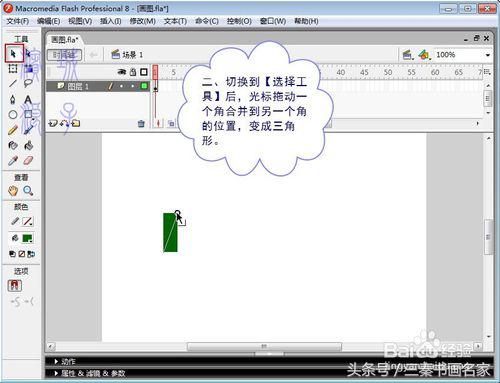Click the green rectangle on the stage
Viewport: 500px width, 383px height.
170,233
